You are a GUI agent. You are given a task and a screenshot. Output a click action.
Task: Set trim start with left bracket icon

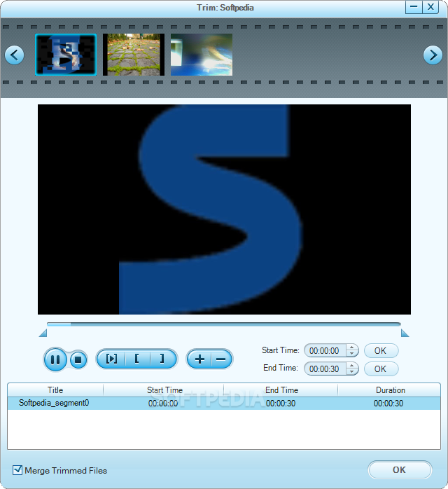coord(137,359)
